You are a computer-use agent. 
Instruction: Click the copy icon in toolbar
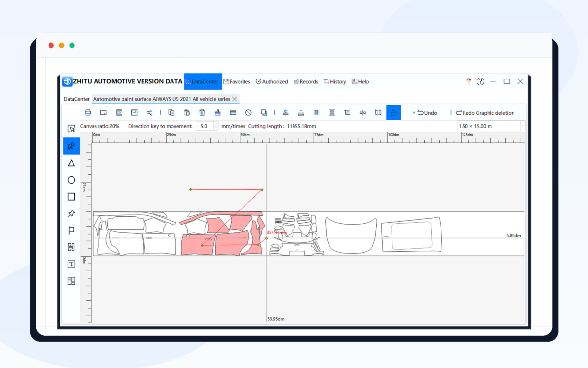pos(171,112)
